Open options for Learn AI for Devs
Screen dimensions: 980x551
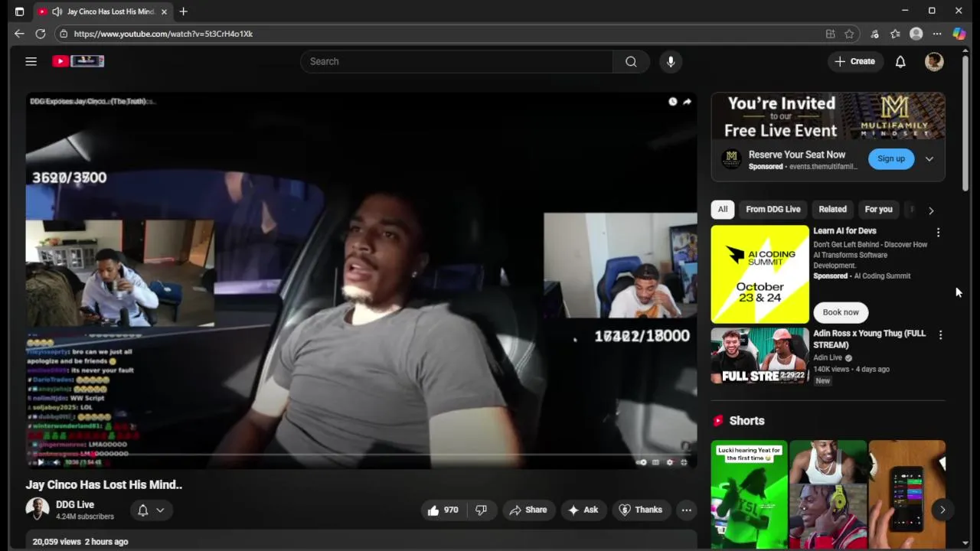coord(938,232)
